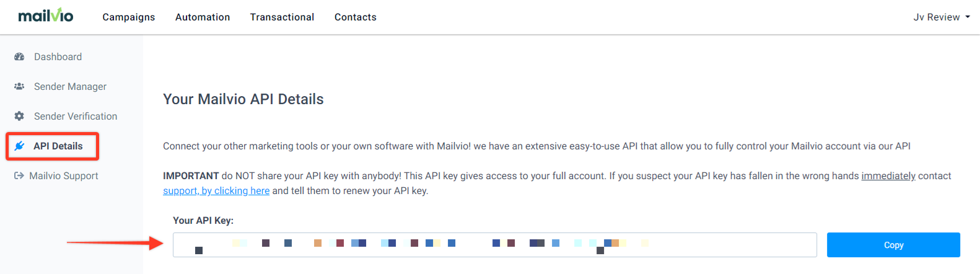Open the Contacts menu

point(356,17)
